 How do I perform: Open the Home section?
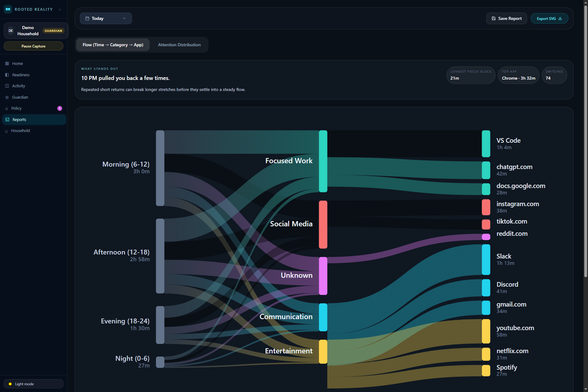click(x=17, y=63)
